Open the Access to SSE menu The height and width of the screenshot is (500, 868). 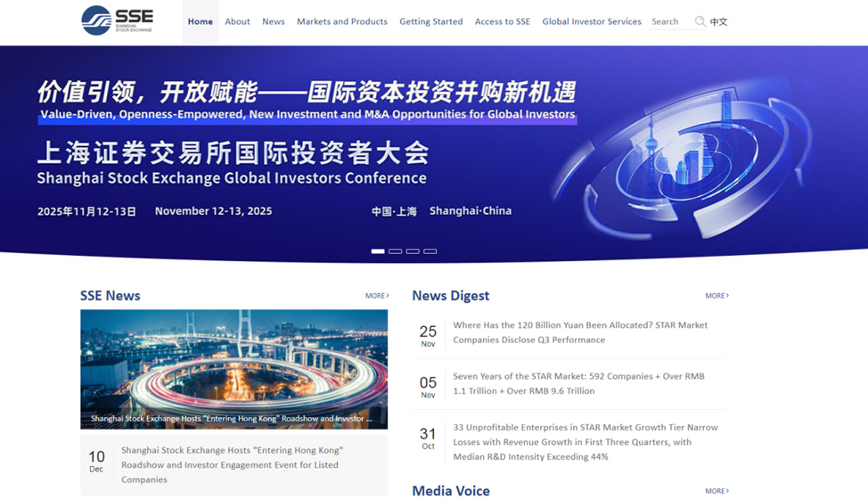click(x=502, y=21)
